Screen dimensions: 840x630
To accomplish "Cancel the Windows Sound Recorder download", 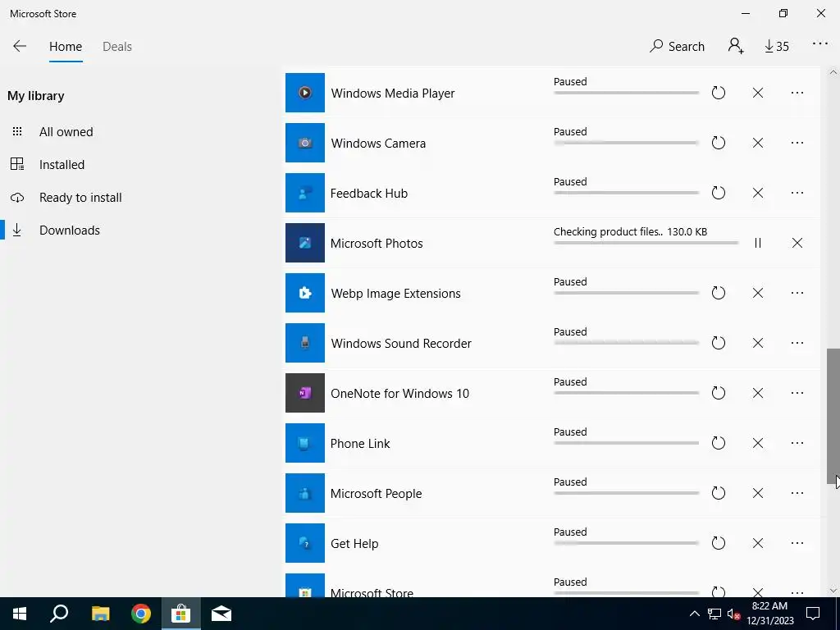I will 757,343.
